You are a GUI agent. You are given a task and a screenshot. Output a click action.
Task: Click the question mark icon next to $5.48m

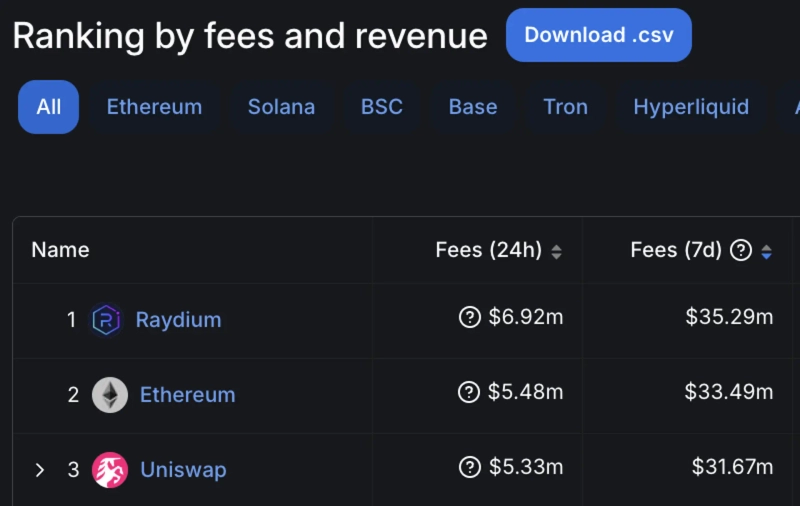click(x=469, y=392)
